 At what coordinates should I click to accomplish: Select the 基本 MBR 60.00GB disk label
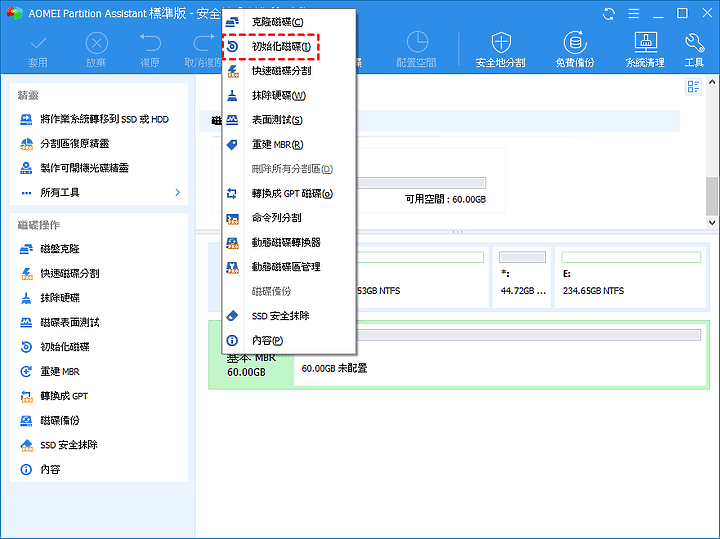coord(252,366)
